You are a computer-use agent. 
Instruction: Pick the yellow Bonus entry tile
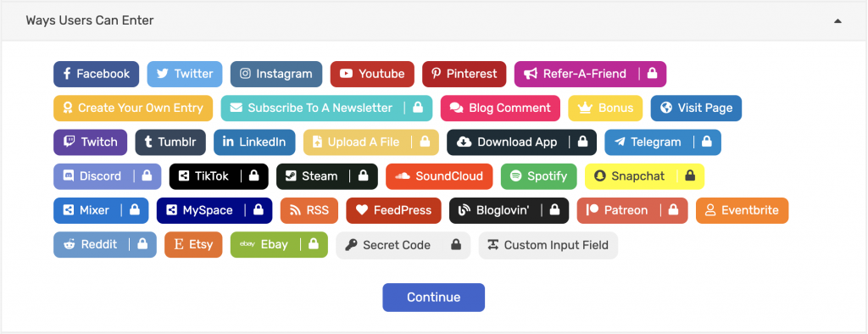[605, 108]
